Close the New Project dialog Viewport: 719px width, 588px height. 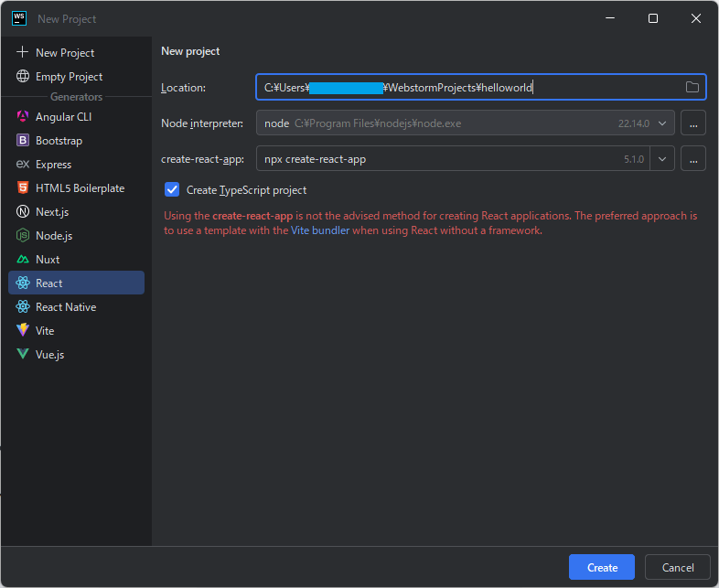(x=695, y=18)
